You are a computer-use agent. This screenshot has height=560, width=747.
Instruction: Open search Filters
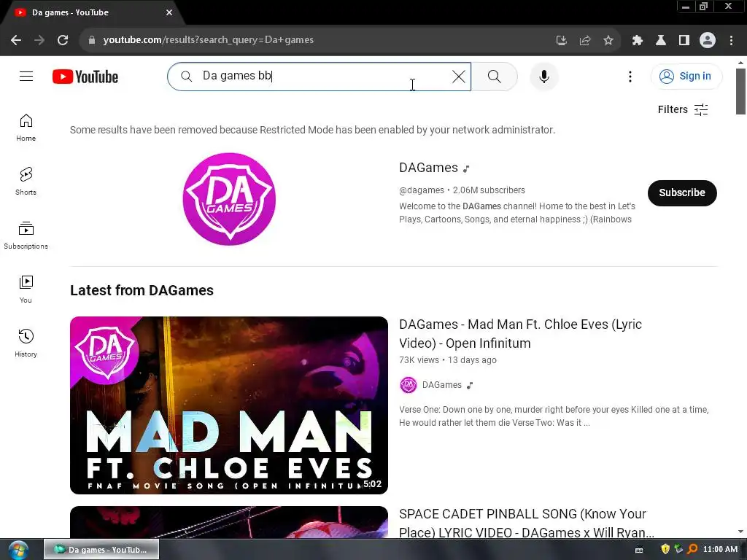click(x=683, y=109)
